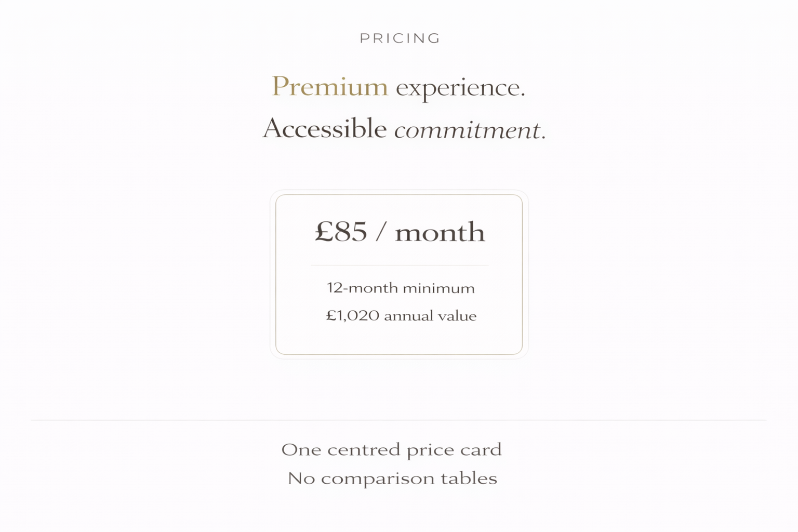Click the £85 price amount

point(341,232)
